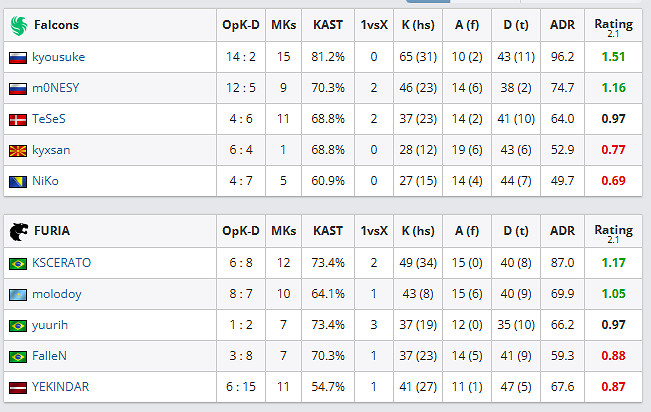The height and width of the screenshot is (412, 651).
Task: Click the FURIA panther logo icon
Action: coord(19,232)
